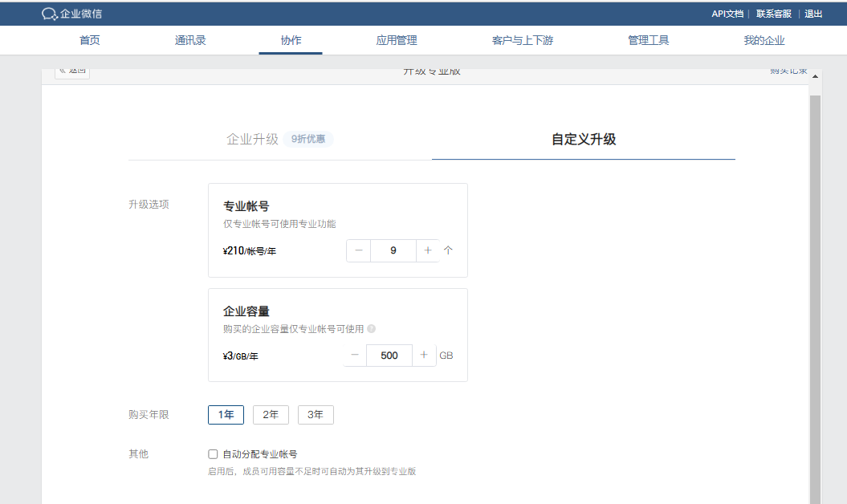Click the 企业容量 input showing 500
The width and height of the screenshot is (847, 504).
point(389,355)
